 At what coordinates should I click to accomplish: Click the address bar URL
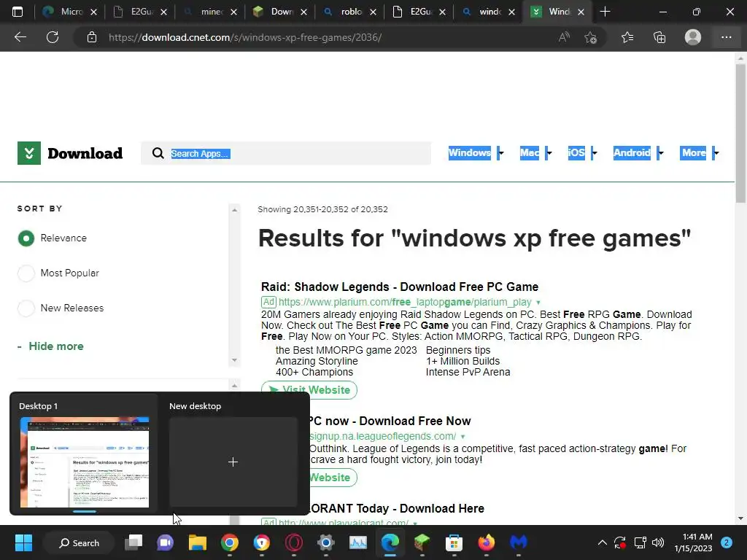(x=245, y=37)
